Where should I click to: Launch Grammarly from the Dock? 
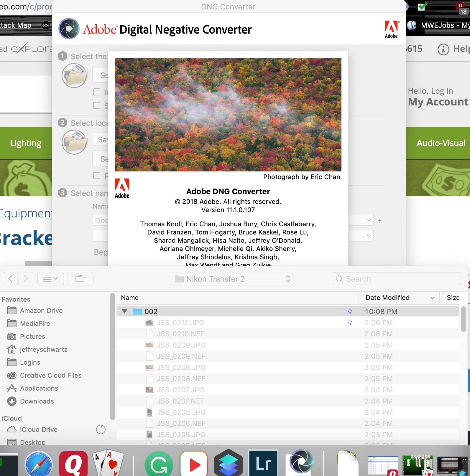[x=159, y=463]
